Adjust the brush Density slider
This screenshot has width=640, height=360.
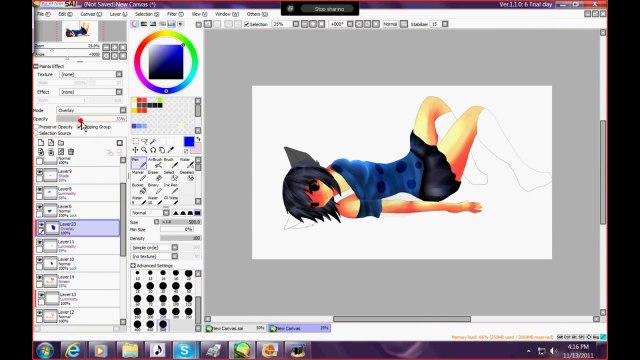point(180,238)
